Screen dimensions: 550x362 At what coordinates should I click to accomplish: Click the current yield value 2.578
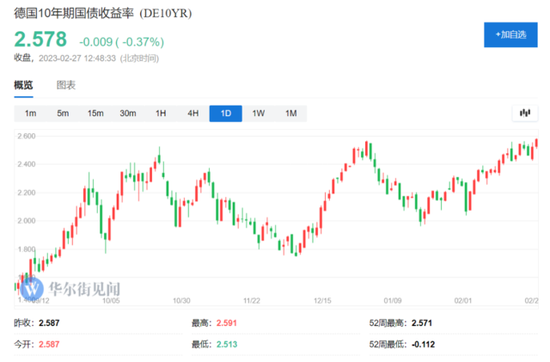(x=40, y=39)
